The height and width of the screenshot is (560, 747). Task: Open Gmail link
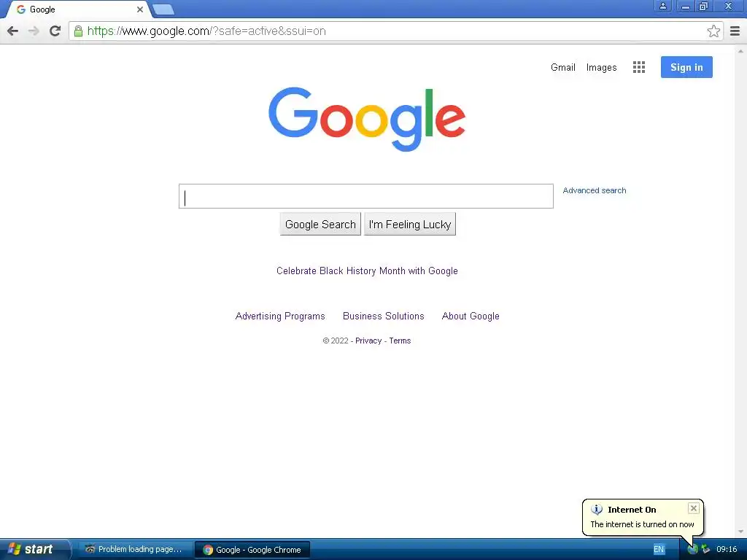pyautogui.click(x=562, y=68)
